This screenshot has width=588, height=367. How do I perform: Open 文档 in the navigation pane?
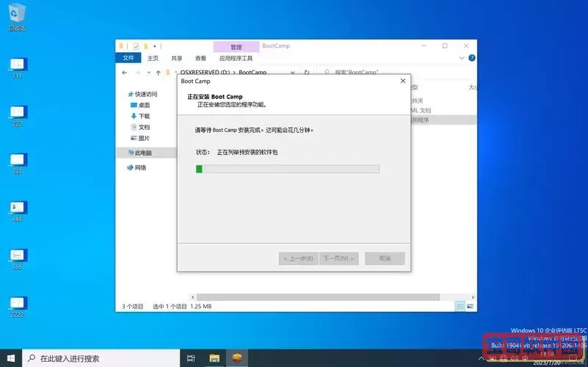pyautogui.click(x=140, y=127)
